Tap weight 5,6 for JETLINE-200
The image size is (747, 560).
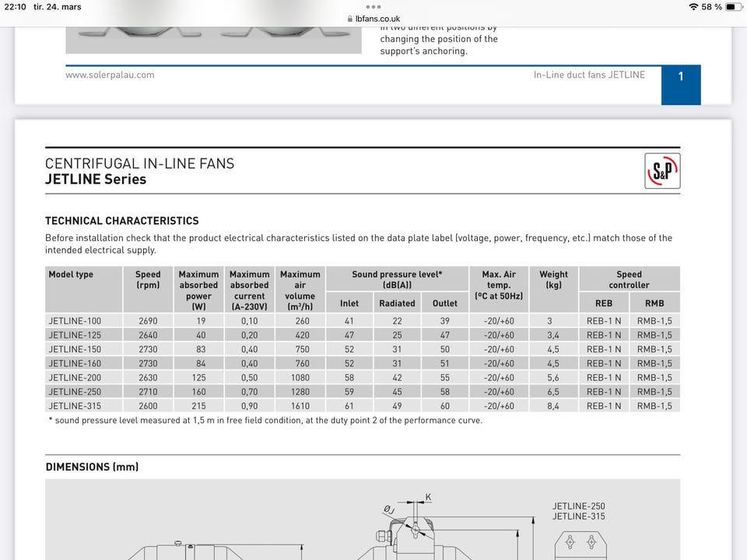(552, 378)
